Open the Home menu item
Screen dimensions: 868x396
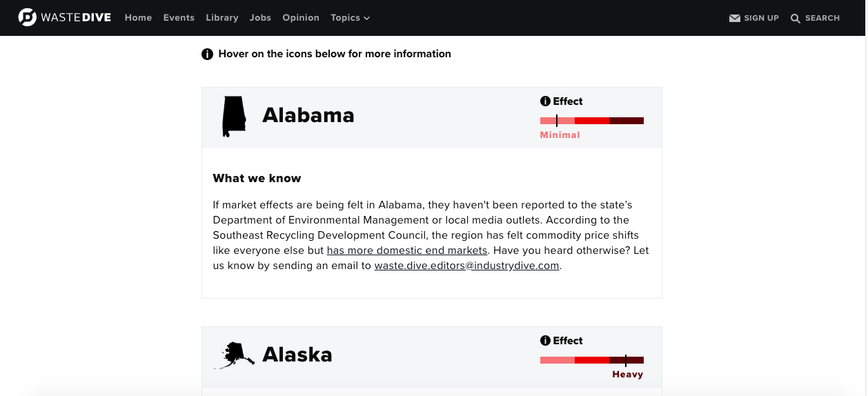(138, 18)
